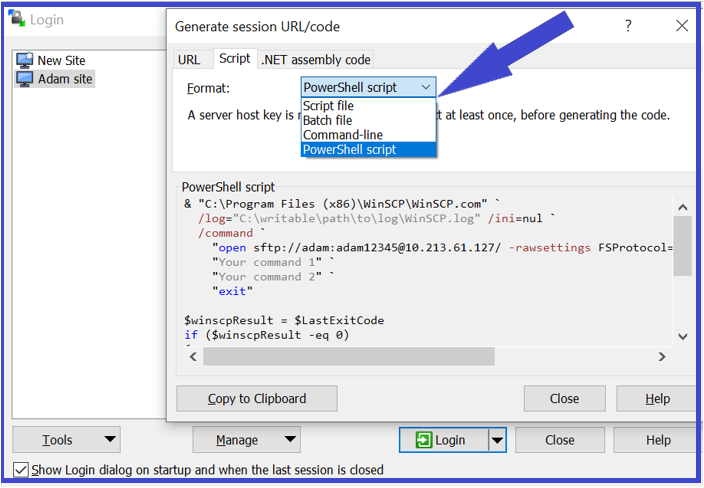Click the green Login arrow icon
This screenshot has width=704, height=488.
click(424, 440)
